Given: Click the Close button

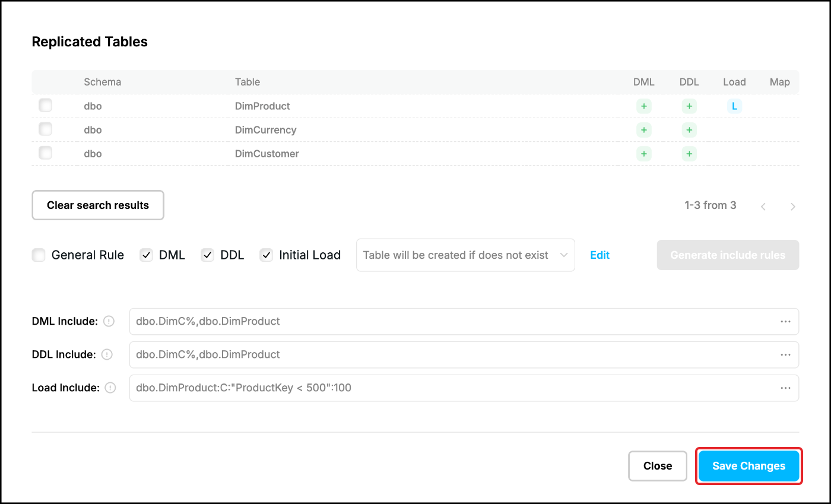Looking at the screenshot, I should coord(658,466).
